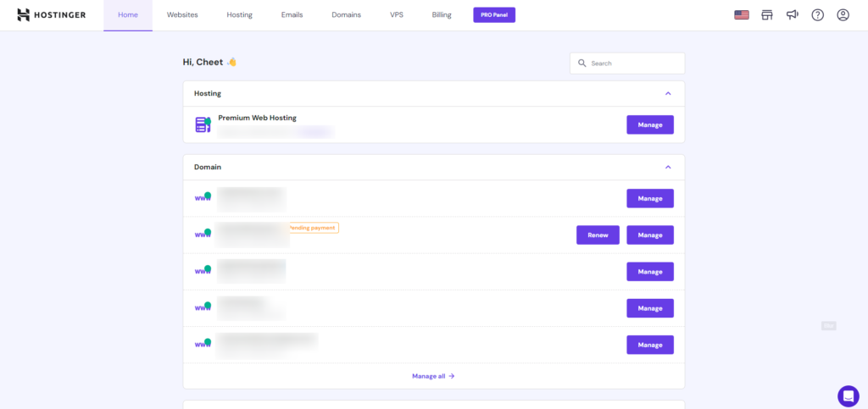The image size is (868, 409).
Task: Open the announcements megaphone icon
Action: click(x=792, y=15)
